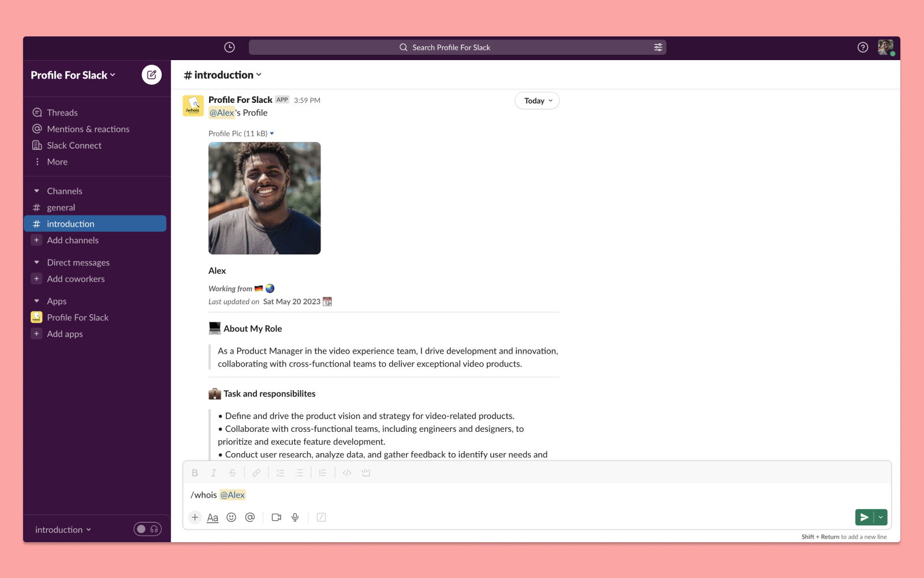Open the history clock icon

(229, 47)
